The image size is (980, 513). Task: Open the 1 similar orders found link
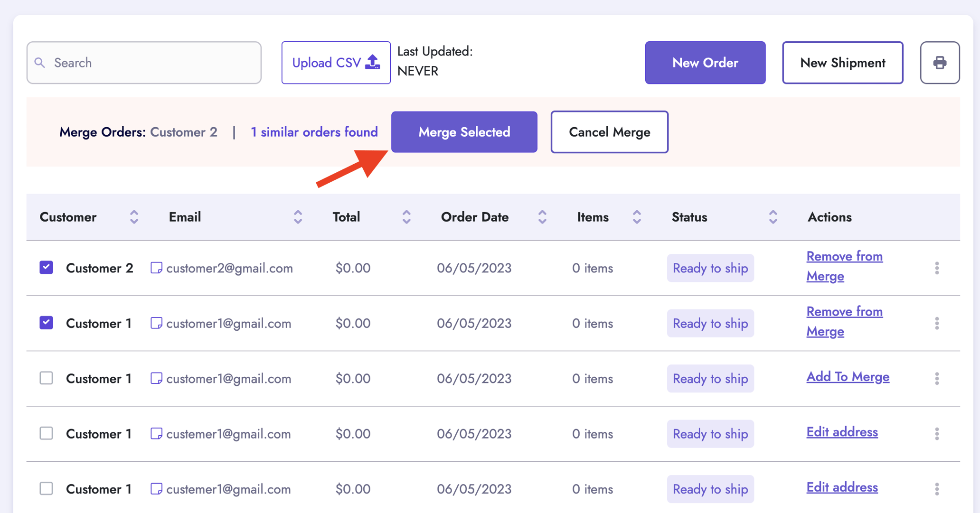[314, 132]
